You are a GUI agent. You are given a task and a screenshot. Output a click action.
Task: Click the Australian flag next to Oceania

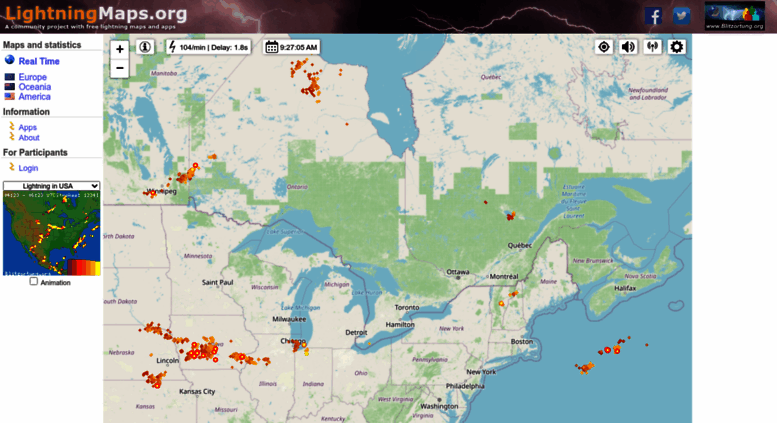click(x=9, y=87)
